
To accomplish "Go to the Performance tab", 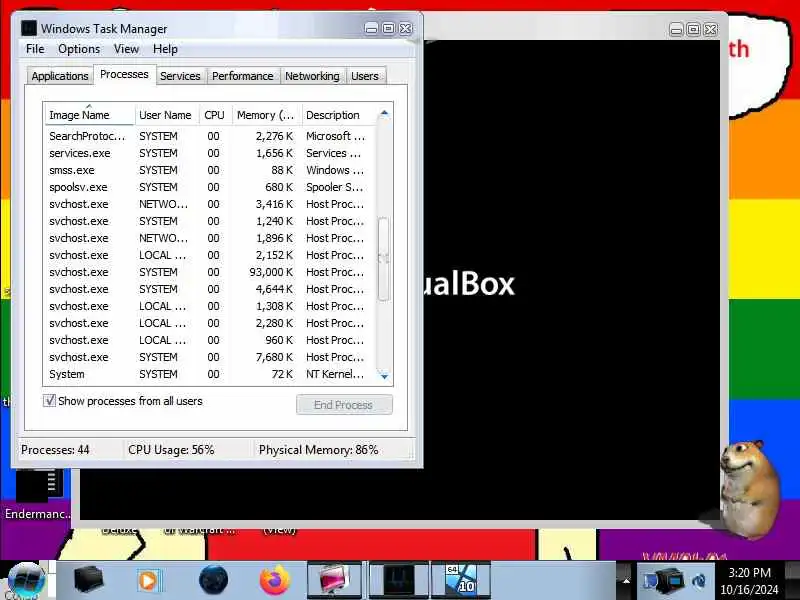I will [x=243, y=76].
